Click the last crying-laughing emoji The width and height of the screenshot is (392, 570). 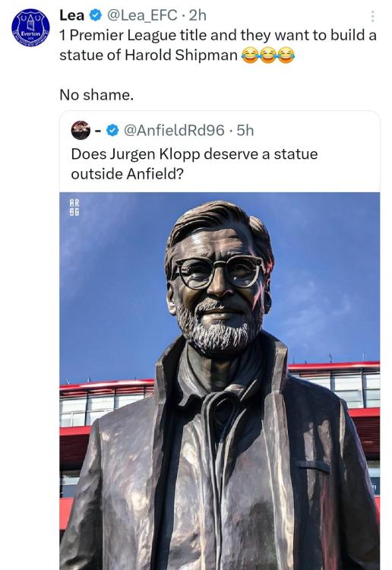pos(286,55)
